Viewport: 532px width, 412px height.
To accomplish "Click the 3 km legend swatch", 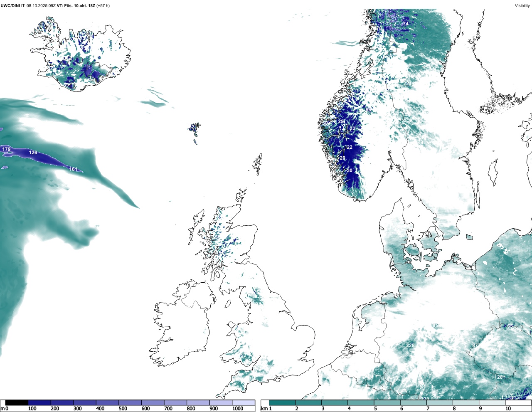I will pos(335,402).
